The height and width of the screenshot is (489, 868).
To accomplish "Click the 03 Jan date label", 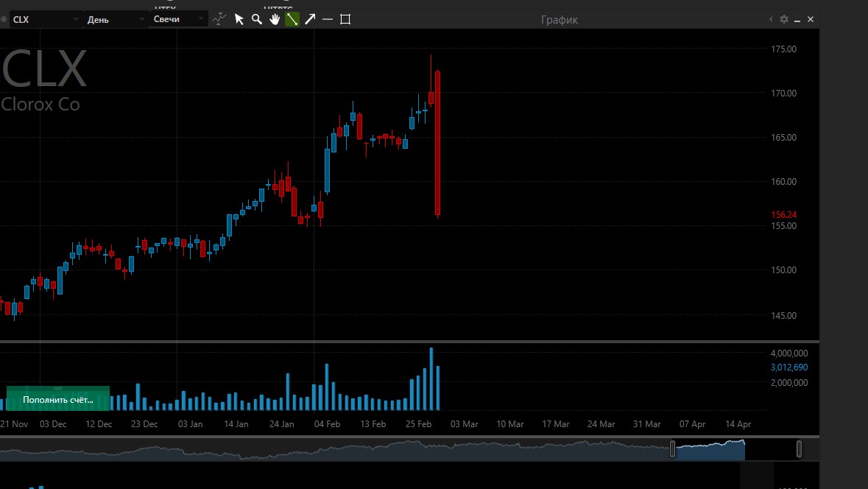I will pos(190,424).
